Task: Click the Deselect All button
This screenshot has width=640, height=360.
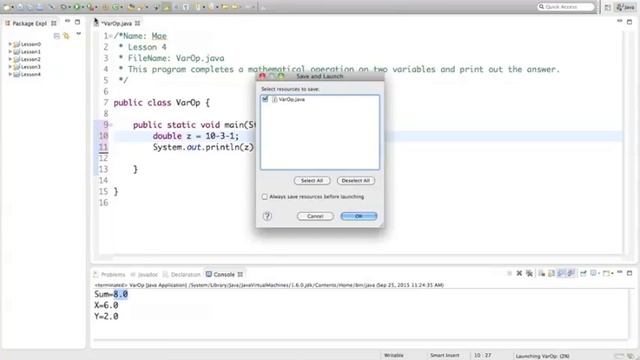Action: [x=356, y=180]
